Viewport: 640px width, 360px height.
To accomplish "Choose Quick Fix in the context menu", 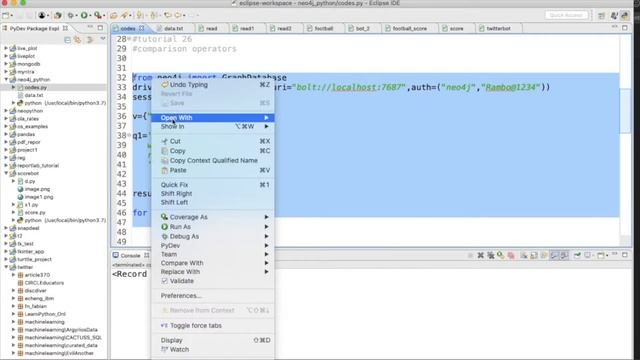I will [213, 185].
